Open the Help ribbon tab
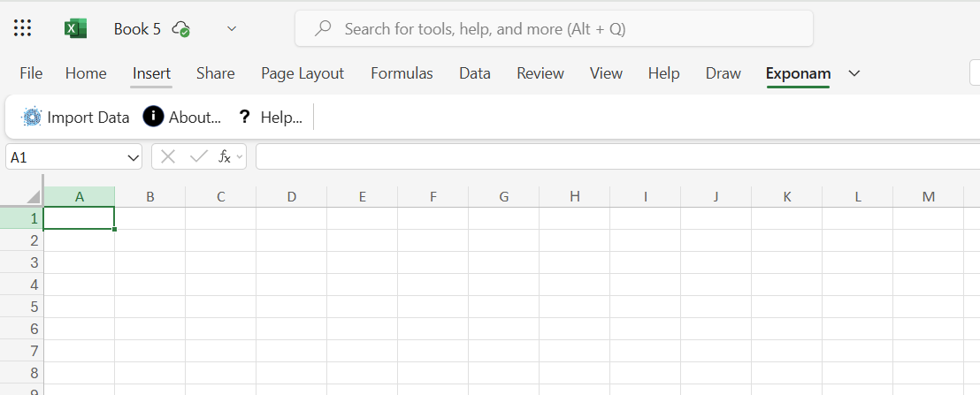The height and width of the screenshot is (395, 980). coord(663,73)
